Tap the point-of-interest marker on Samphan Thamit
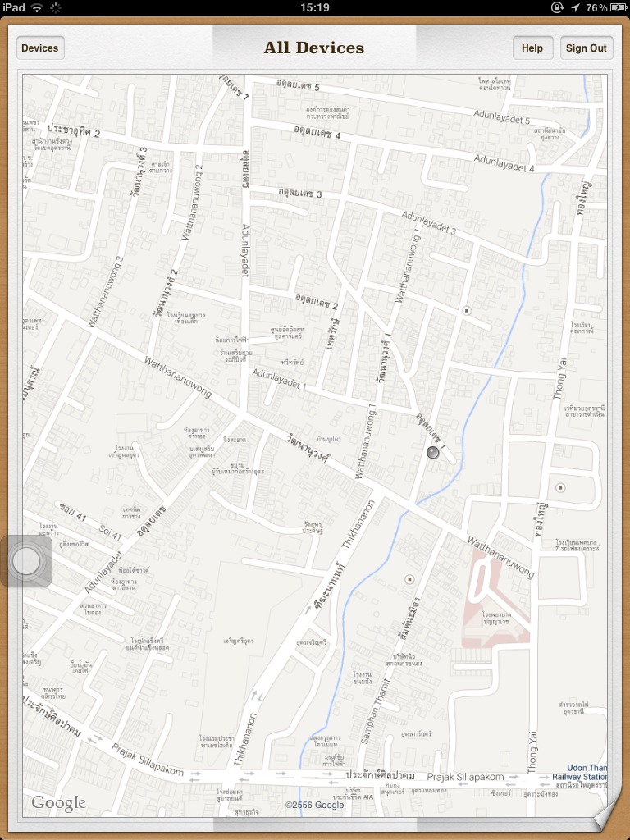This screenshot has height=840, width=630. pos(410,579)
